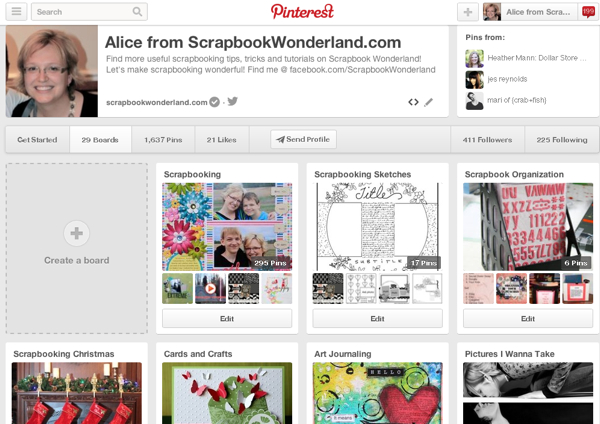Switch to the 1,637 Pins tab
Image resolution: width=600 pixels, height=424 pixels.
163,140
